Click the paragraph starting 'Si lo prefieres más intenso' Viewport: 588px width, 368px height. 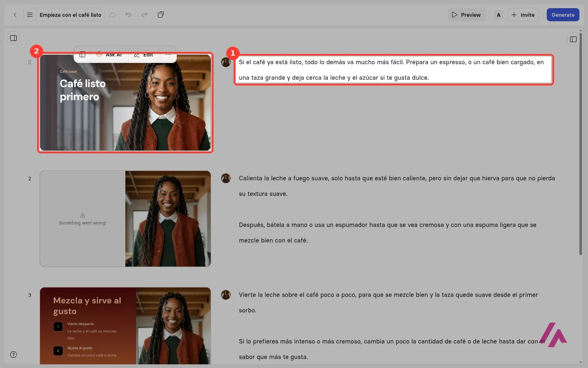[x=392, y=349]
